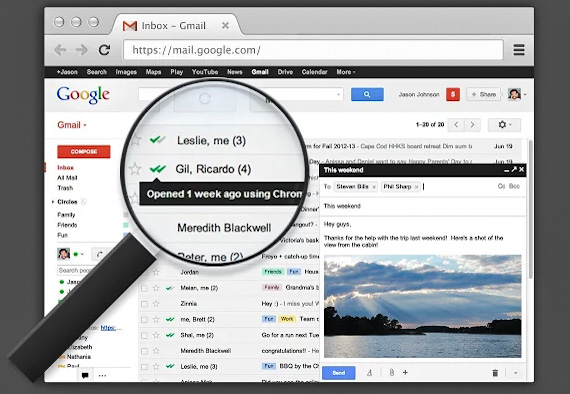
Task: Click the profile avatar at top right
Action: coord(514,95)
